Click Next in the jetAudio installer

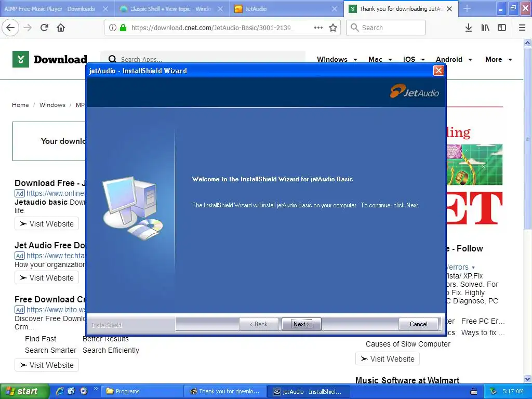pyautogui.click(x=301, y=324)
